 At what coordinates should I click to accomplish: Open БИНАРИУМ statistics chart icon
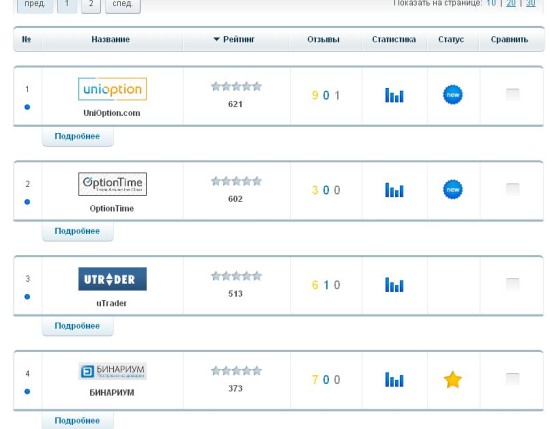coord(394,380)
